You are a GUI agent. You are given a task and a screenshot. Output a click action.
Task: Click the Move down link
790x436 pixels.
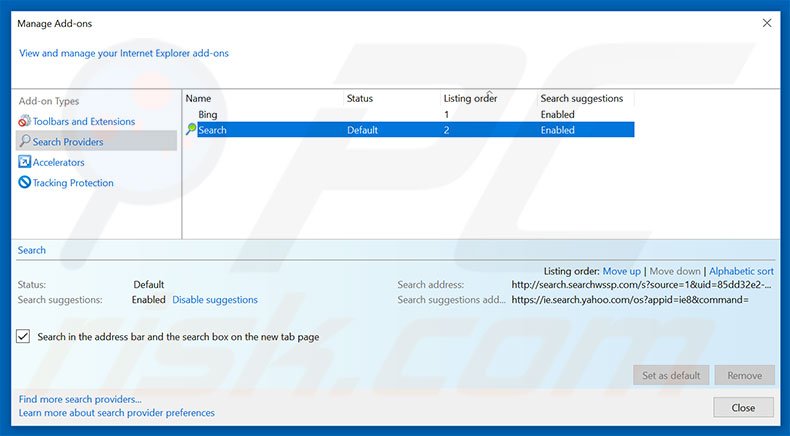675,271
